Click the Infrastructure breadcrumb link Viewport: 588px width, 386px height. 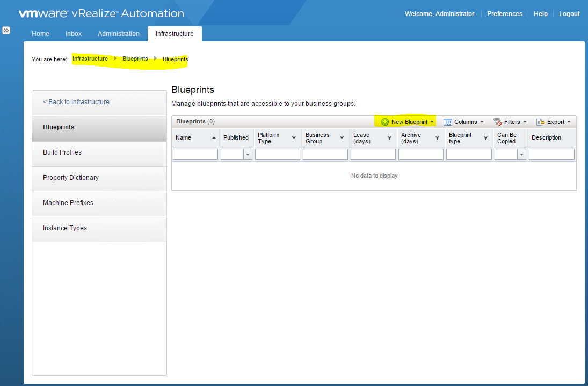[90, 59]
